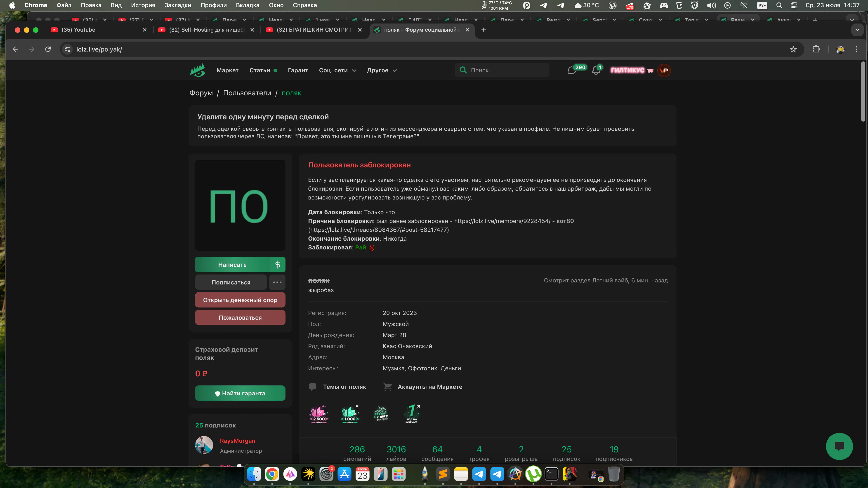This screenshot has width=868, height=488.
Task: Click the Подписаться button
Action: [x=231, y=282]
